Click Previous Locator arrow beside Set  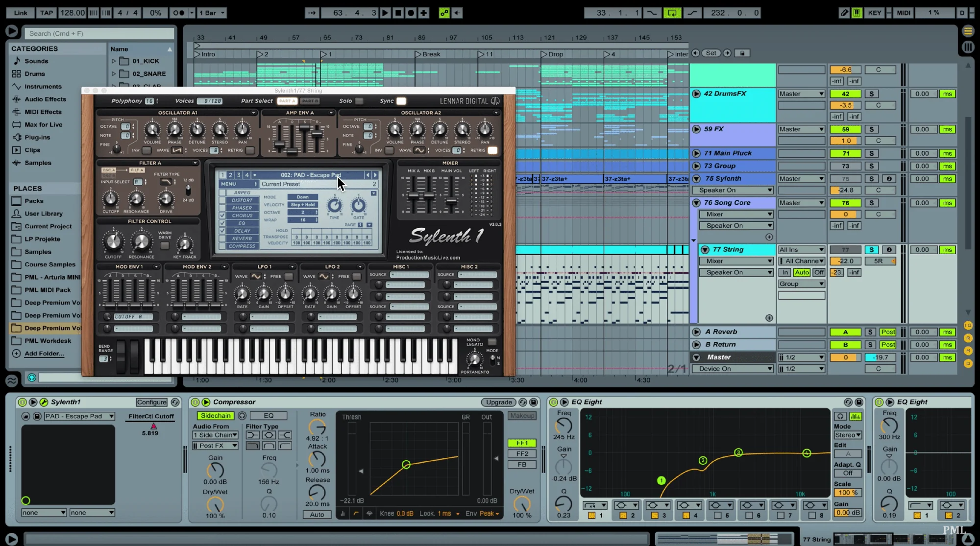(695, 53)
